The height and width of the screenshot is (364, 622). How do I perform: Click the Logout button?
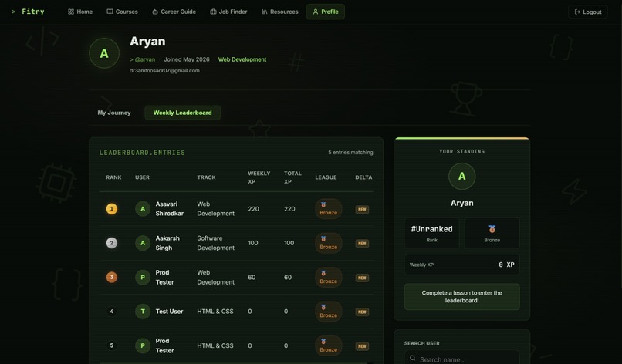tap(588, 12)
